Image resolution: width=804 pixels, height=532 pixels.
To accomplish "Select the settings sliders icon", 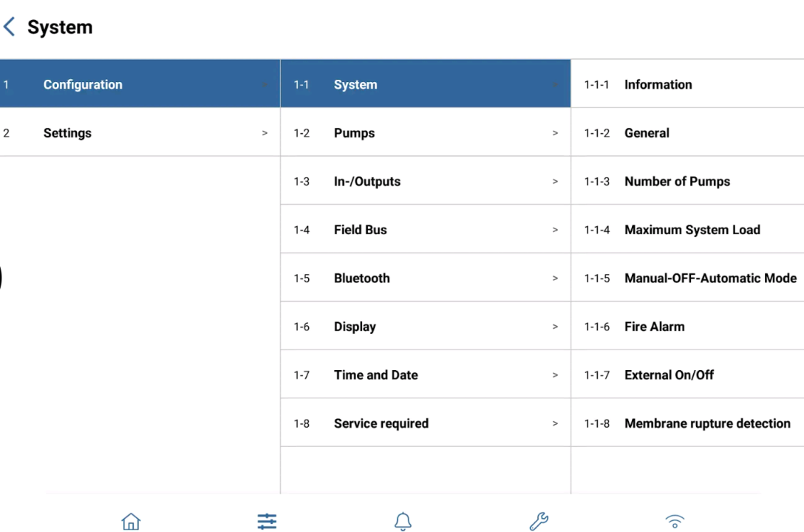I will click(x=268, y=521).
